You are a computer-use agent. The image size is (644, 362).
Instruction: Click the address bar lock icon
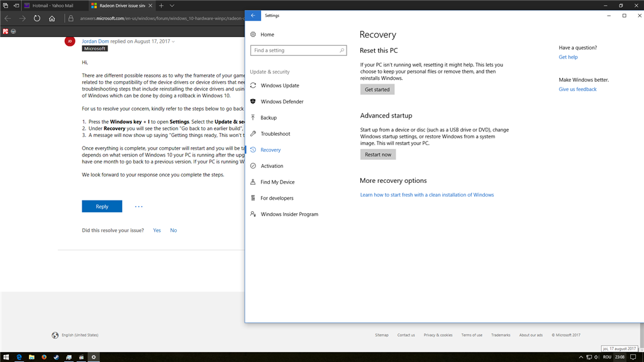(x=70, y=18)
